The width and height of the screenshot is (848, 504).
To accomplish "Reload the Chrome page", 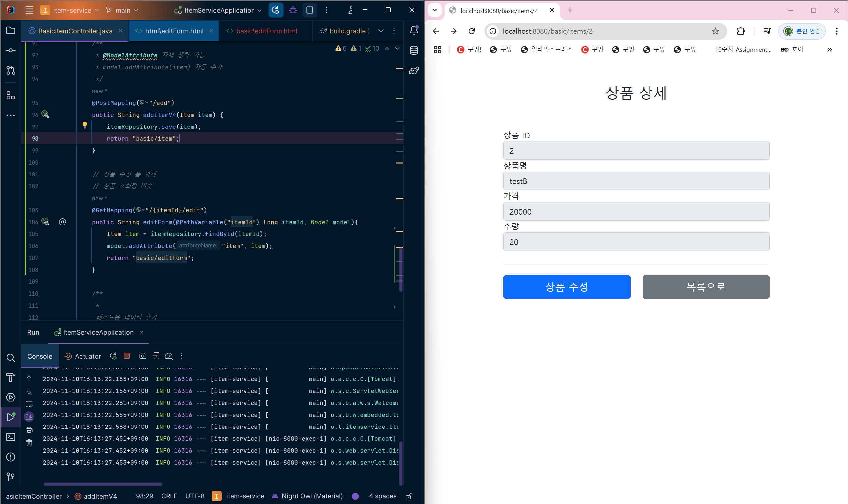I will [472, 31].
